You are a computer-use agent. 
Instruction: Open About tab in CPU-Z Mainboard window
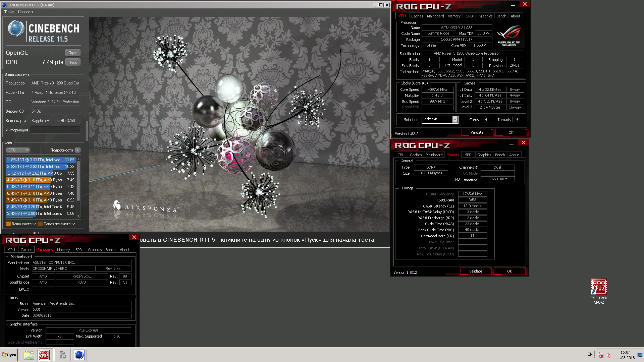coord(124,250)
